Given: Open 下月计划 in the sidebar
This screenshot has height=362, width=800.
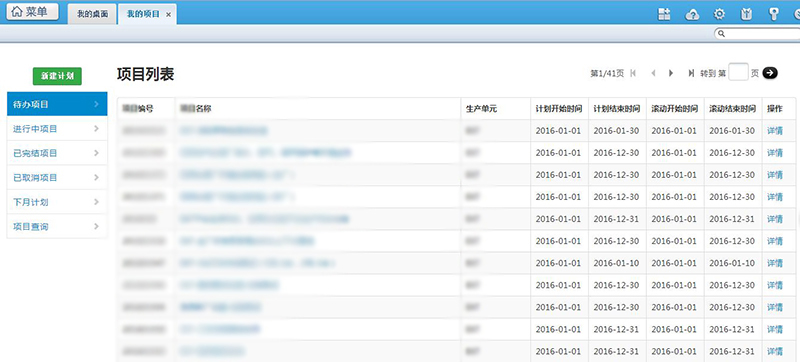Looking at the screenshot, I should pyautogui.click(x=57, y=202).
